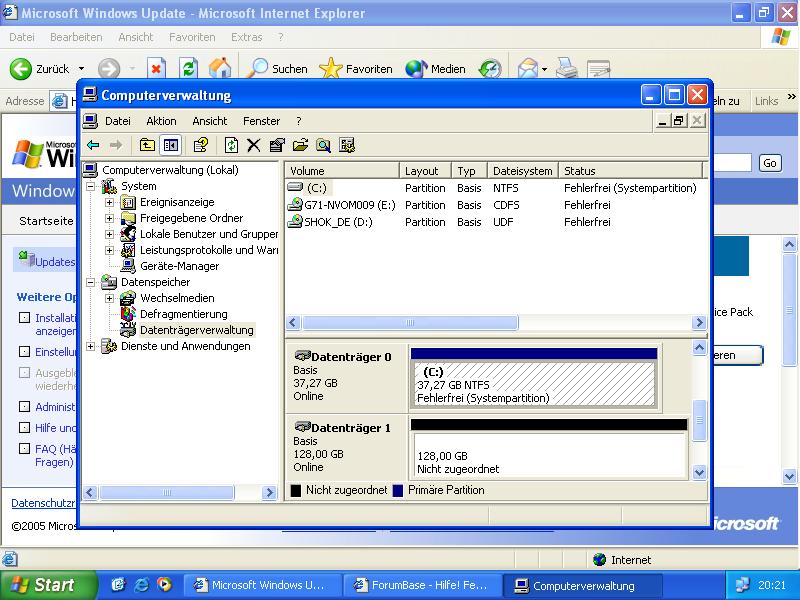The width and height of the screenshot is (800, 600).
Task: Open the help icon in Computerverwaltung toolbar
Action: [201, 145]
